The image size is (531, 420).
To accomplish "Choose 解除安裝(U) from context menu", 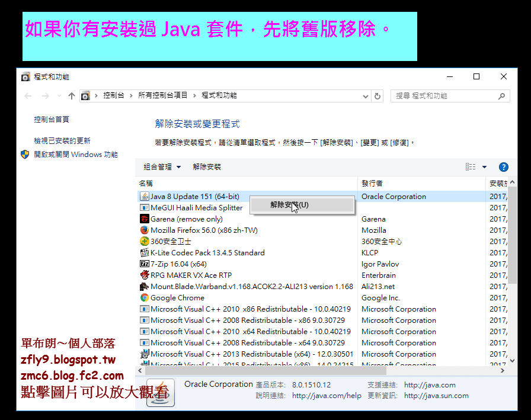I will tap(302, 205).
